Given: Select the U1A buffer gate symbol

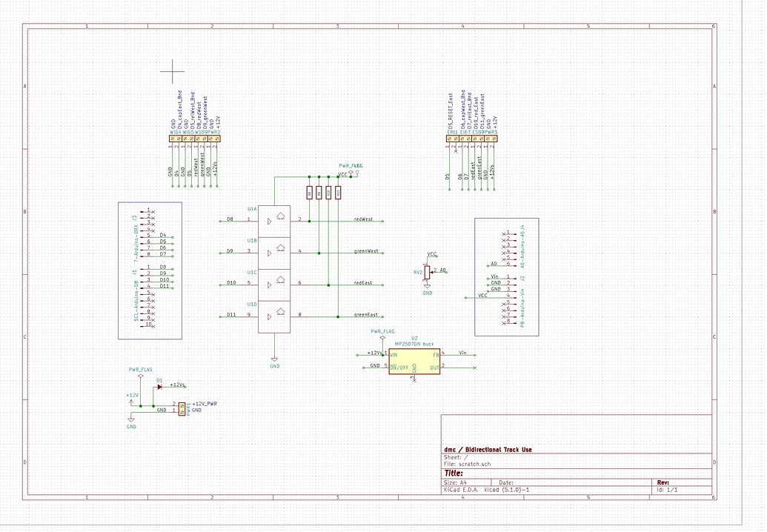Looking at the screenshot, I should [274, 220].
